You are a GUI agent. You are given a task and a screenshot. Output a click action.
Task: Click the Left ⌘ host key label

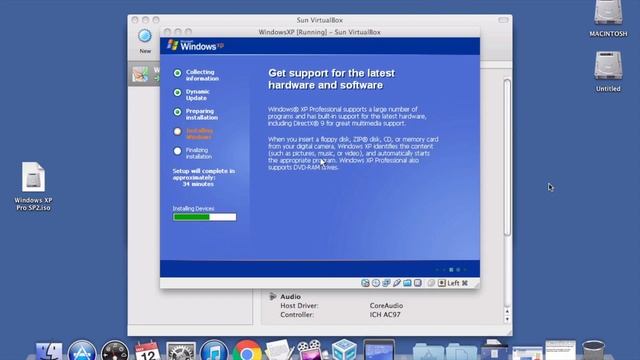pos(458,283)
